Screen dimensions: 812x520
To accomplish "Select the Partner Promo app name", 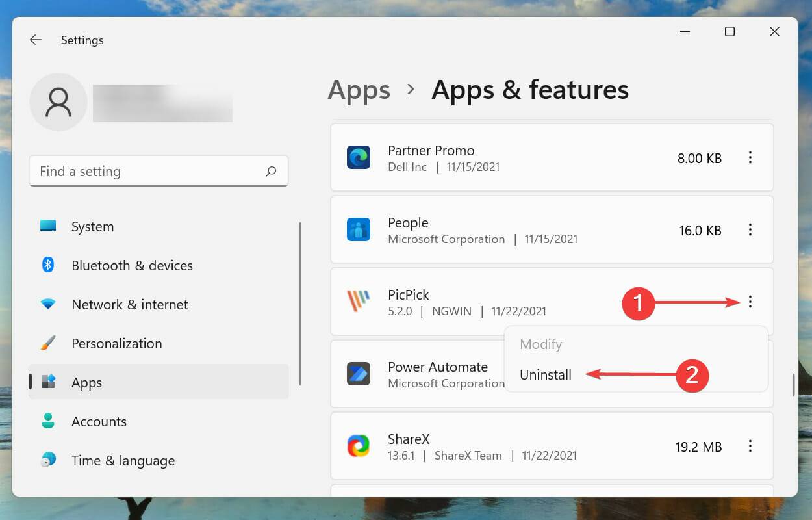I will coord(431,151).
